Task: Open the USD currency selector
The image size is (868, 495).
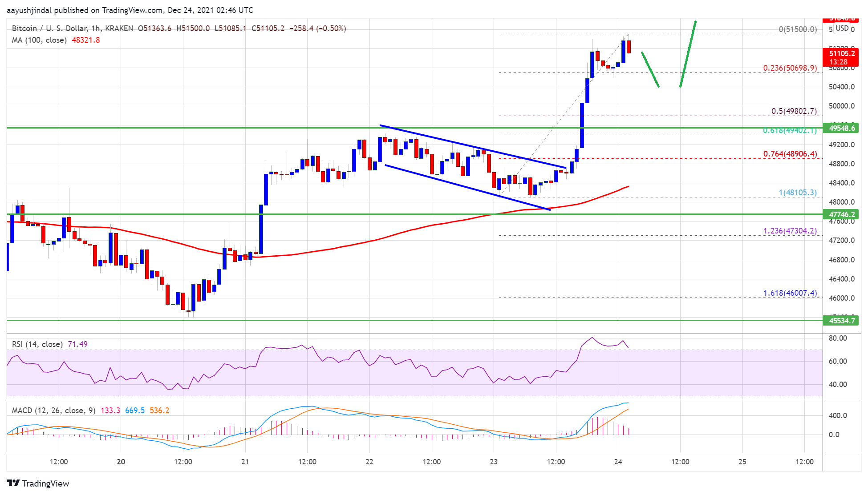Action: (x=842, y=28)
